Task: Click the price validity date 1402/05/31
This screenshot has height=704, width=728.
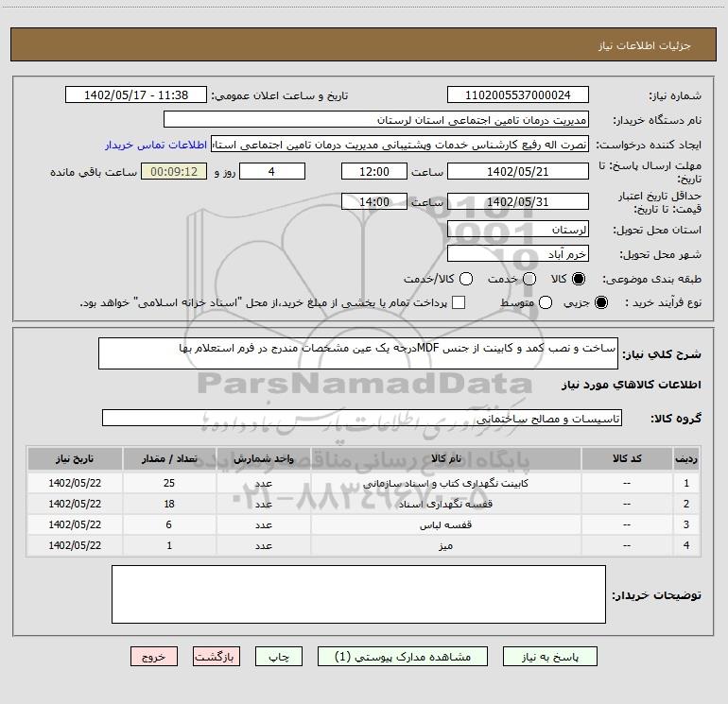Action: click(x=518, y=201)
